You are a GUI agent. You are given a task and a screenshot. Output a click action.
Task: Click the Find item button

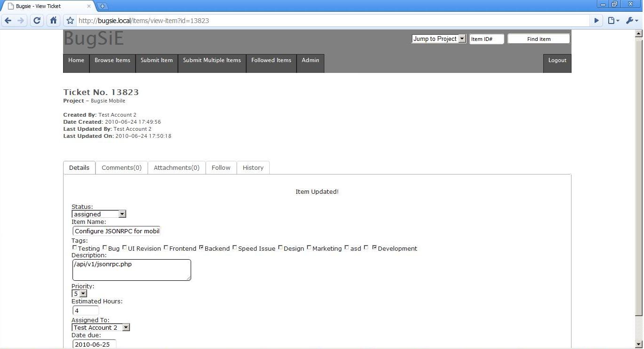coord(539,39)
